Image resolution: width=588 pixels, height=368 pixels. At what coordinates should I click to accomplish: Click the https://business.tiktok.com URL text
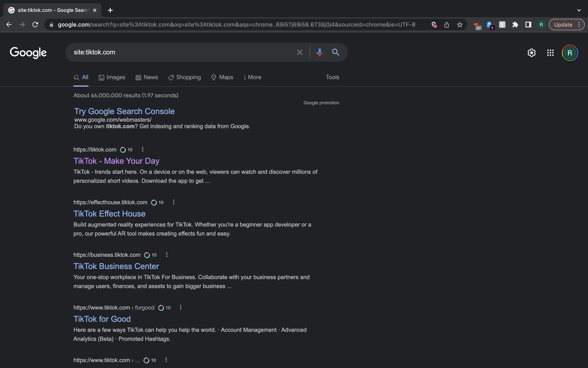[x=107, y=255]
